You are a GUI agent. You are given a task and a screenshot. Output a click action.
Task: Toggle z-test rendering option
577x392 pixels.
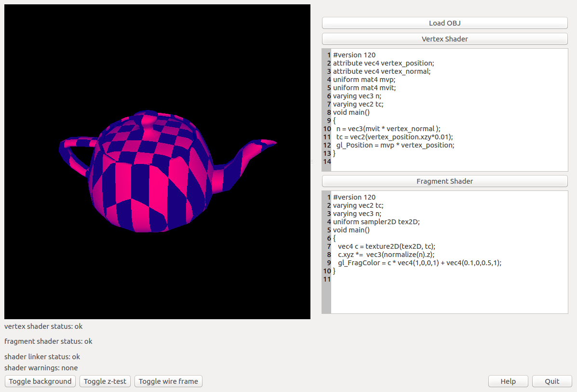pos(105,381)
